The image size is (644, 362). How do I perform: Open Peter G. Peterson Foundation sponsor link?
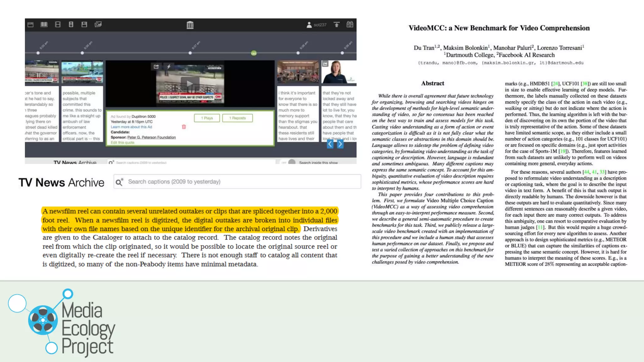[x=151, y=137]
